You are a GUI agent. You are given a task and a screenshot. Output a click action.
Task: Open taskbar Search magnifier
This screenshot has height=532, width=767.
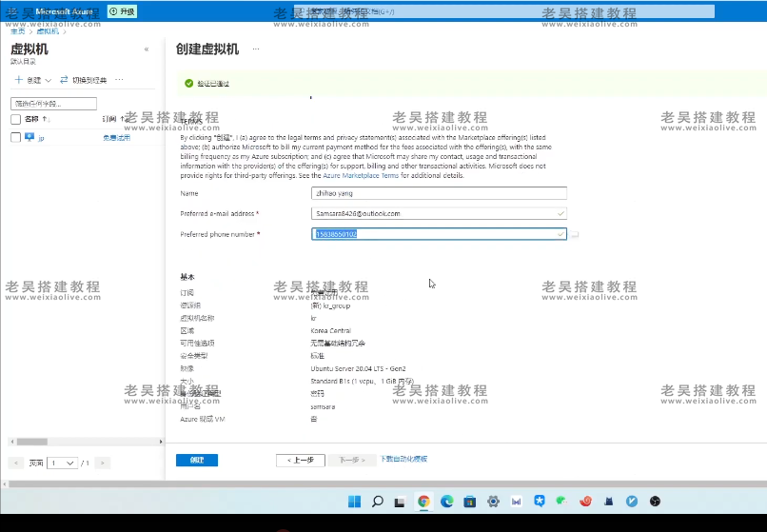tap(377, 502)
